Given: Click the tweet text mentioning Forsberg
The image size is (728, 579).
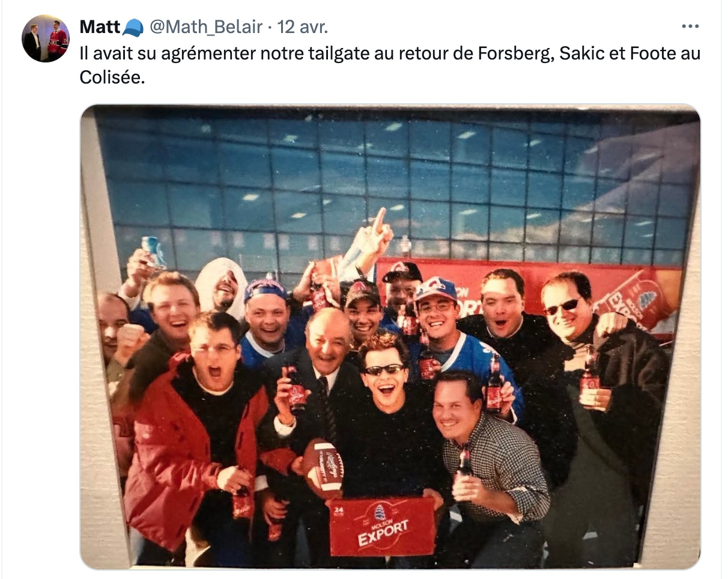Looking at the screenshot, I should (x=390, y=65).
